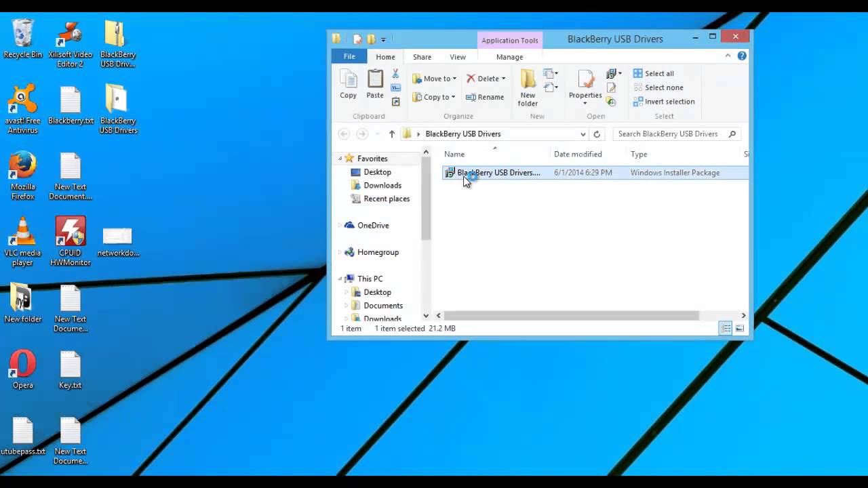
Task: Click the horizontal scrollbar in the file list
Action: pyautogui.click(x=572, y=316)
